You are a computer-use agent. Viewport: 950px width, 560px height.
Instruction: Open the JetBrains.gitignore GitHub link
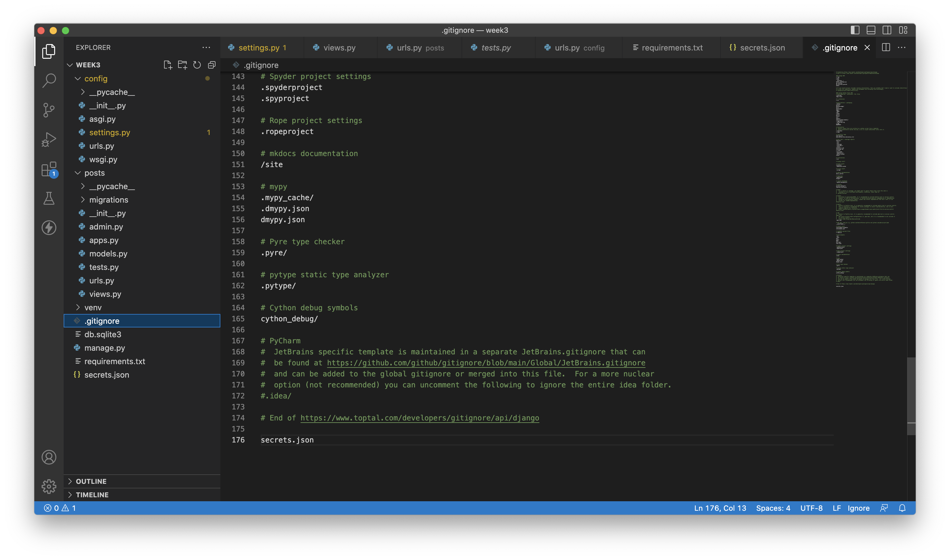[x=485, y=363]
